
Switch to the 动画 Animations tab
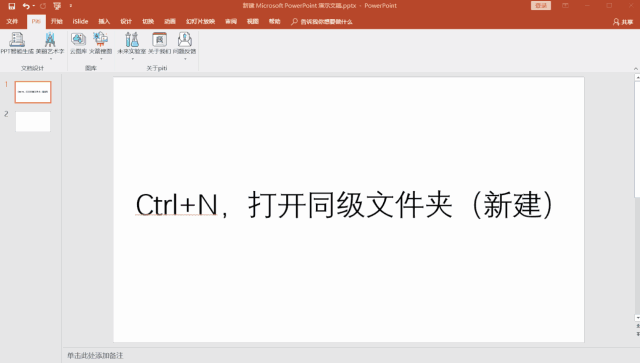(170, 21)
